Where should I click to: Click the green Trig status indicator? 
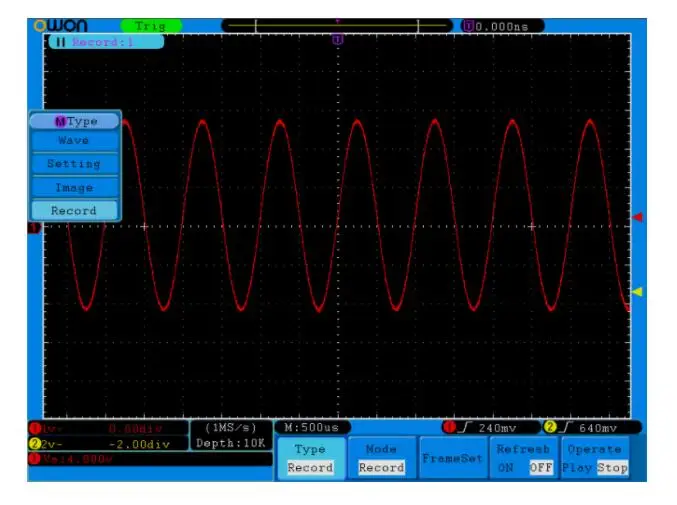151,26
